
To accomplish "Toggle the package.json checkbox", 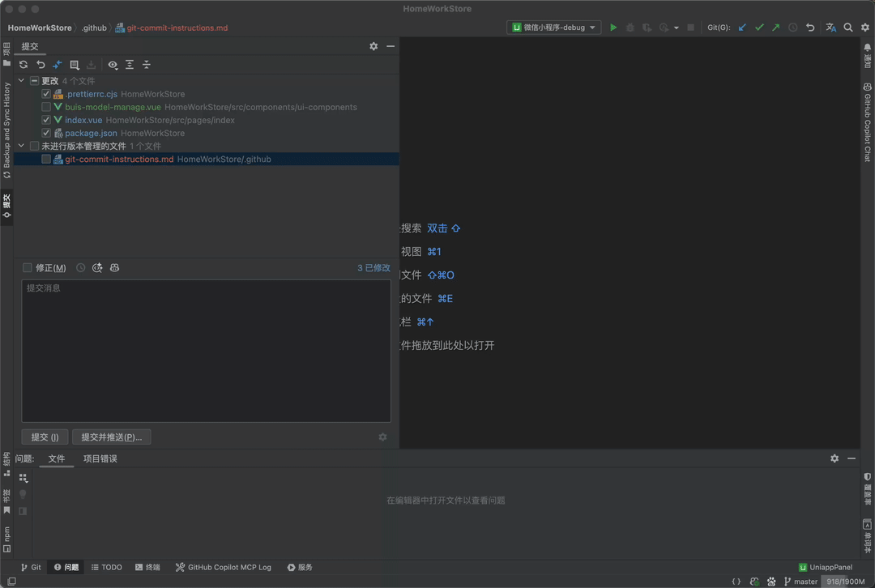I will 46,133.
